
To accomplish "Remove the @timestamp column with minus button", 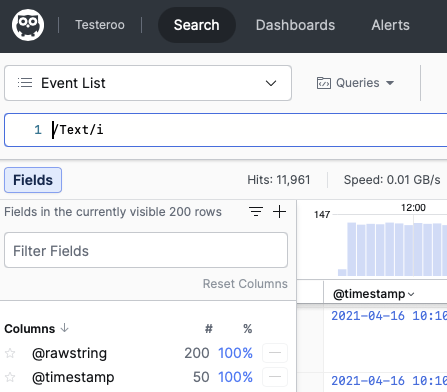I will pyautogui.click(x=275, y=377).
